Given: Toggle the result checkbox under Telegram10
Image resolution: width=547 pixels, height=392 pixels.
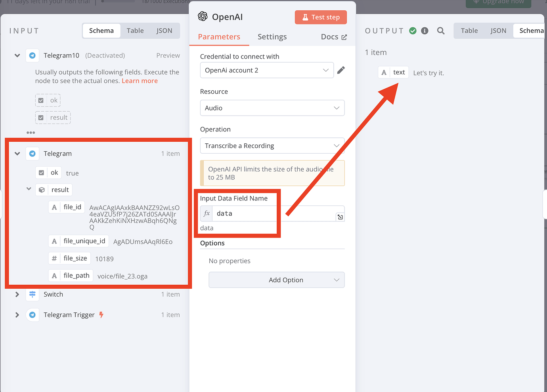Looking at the screenshot, I should coord(42,117).
